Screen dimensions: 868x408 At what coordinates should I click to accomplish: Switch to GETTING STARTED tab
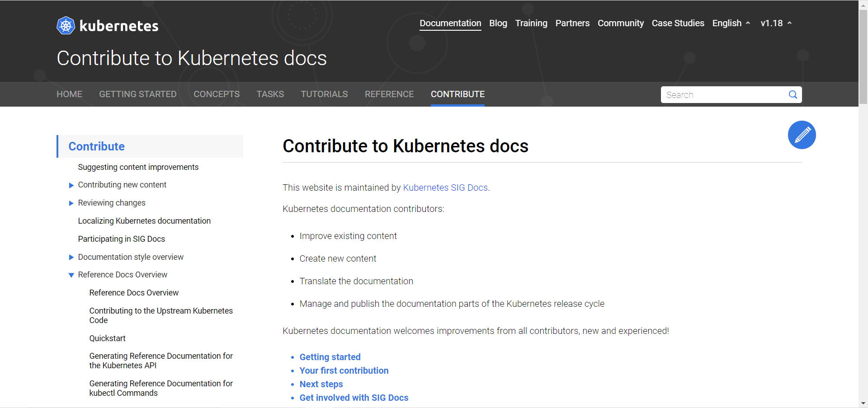(138, 94)
